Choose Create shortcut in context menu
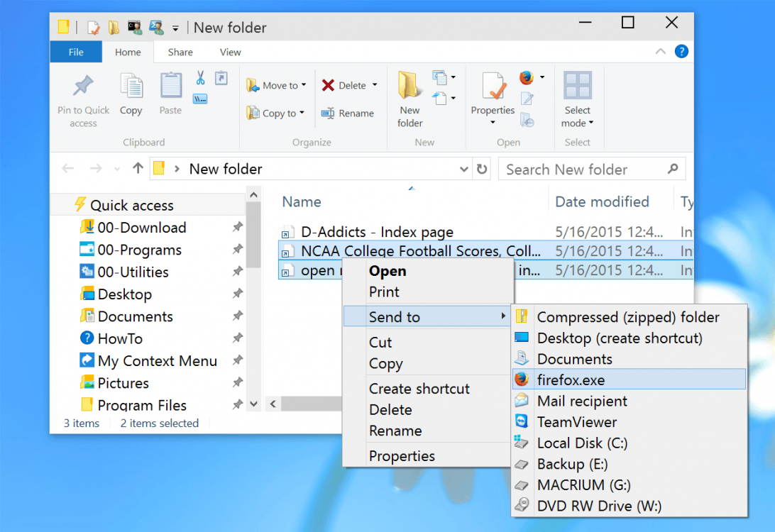This screenshot has height=532, width=775. (428, 389)
